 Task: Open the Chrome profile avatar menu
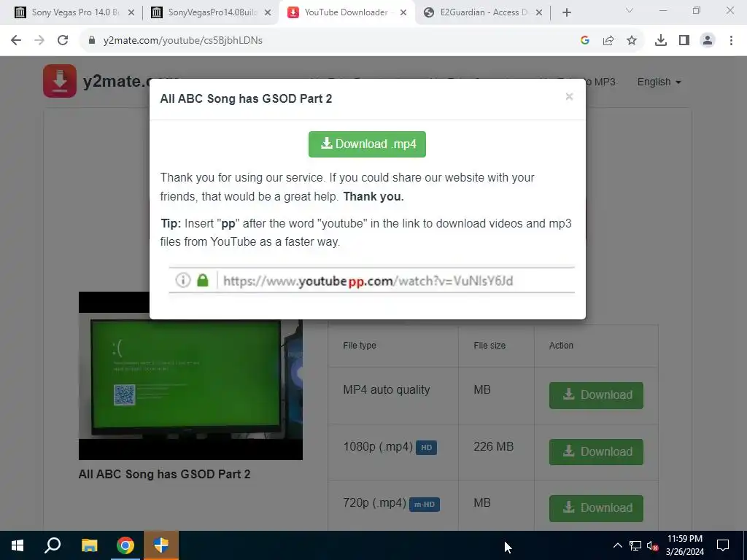coord(708,41)
